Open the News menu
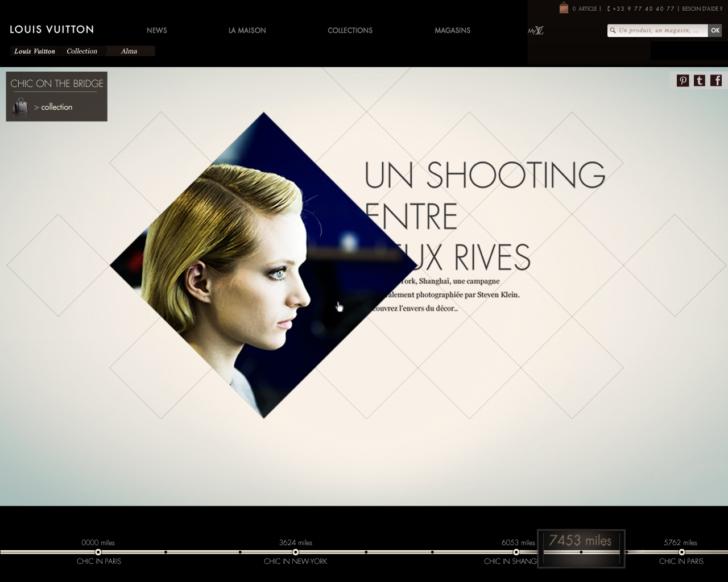 156,31
